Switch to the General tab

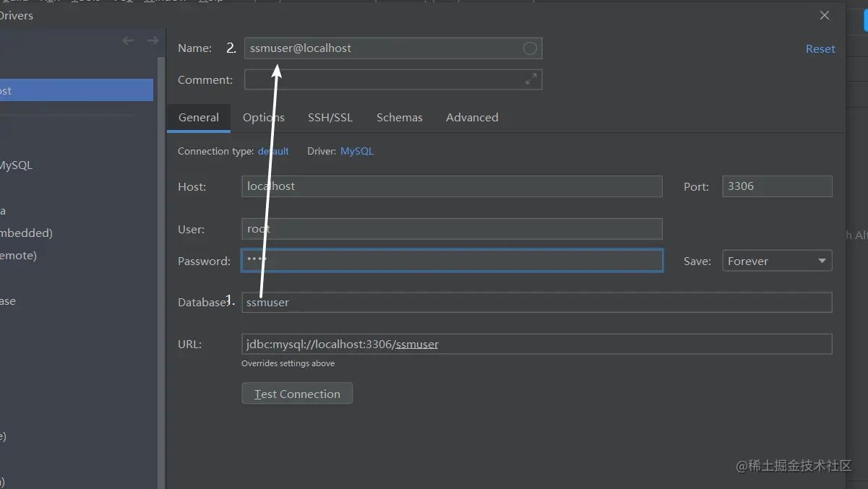click(199, 117)
